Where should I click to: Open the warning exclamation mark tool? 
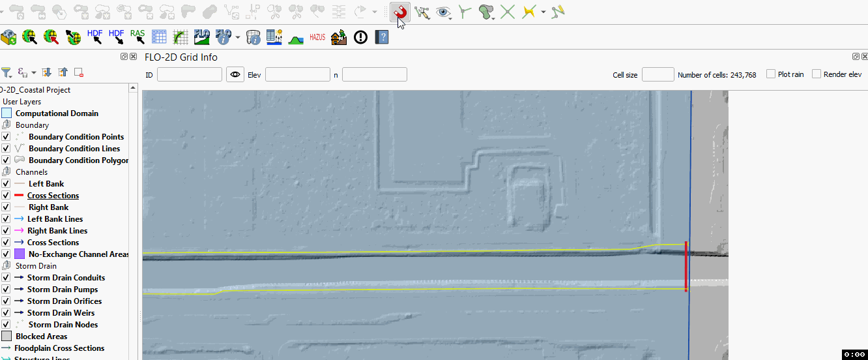click(360, 37)
